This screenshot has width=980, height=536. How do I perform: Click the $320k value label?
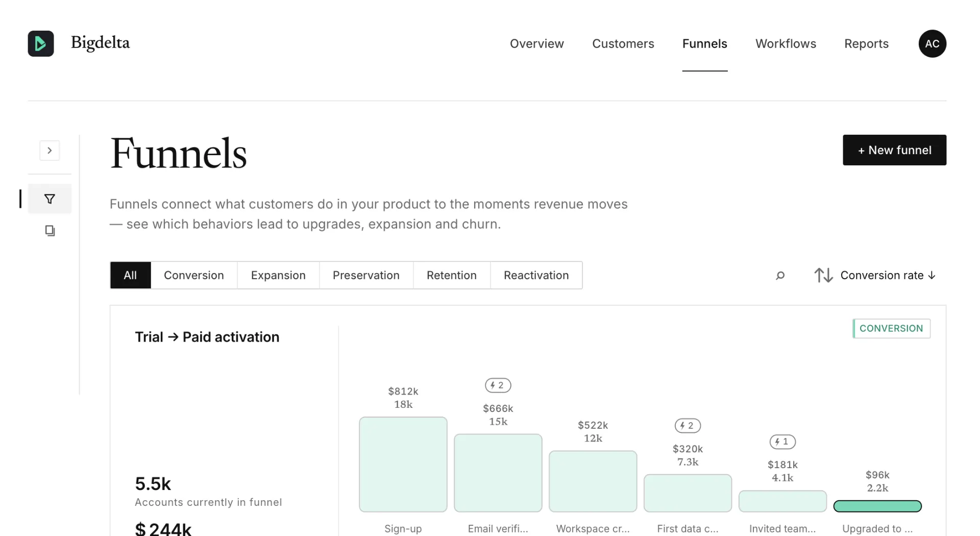pos(688,449)
